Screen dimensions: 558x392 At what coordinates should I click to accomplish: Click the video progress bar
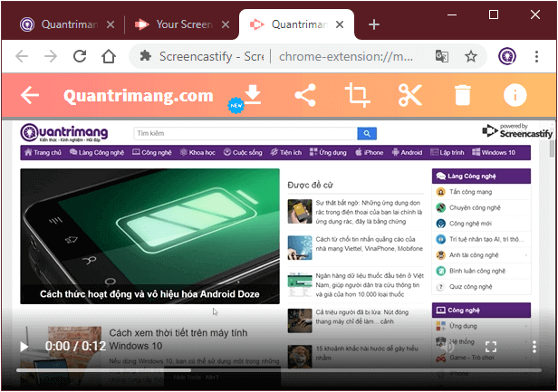(279, 370)
